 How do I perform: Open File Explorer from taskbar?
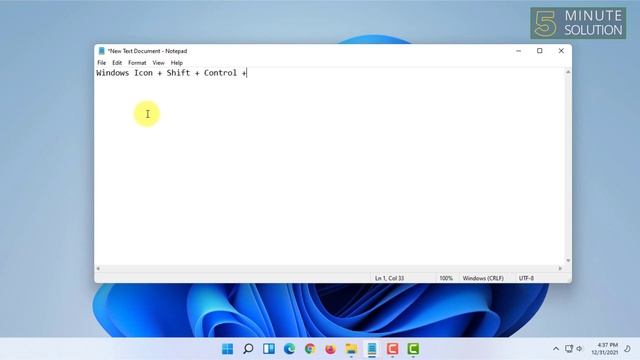351,349
